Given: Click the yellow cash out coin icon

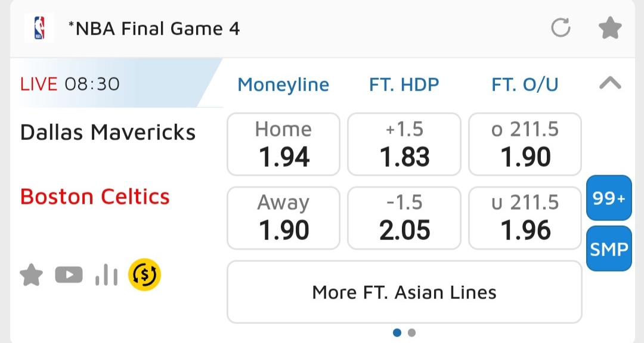Looking at the screenshot, I should pyautogui.click(x=145, y=274).
